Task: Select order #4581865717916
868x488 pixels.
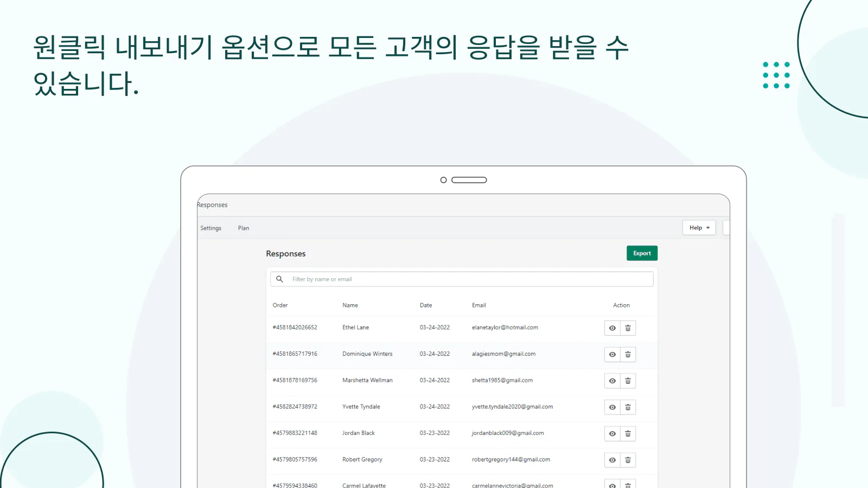Action: (x=295, y=354)
